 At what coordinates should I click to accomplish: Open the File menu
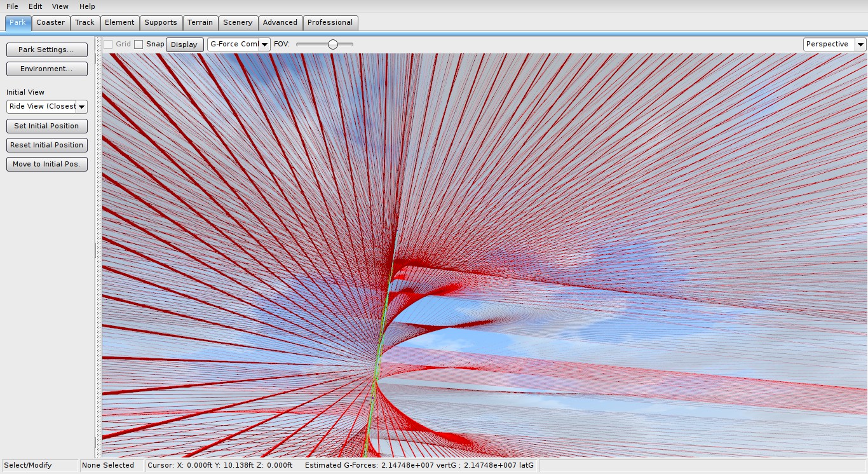pos(12,6)
